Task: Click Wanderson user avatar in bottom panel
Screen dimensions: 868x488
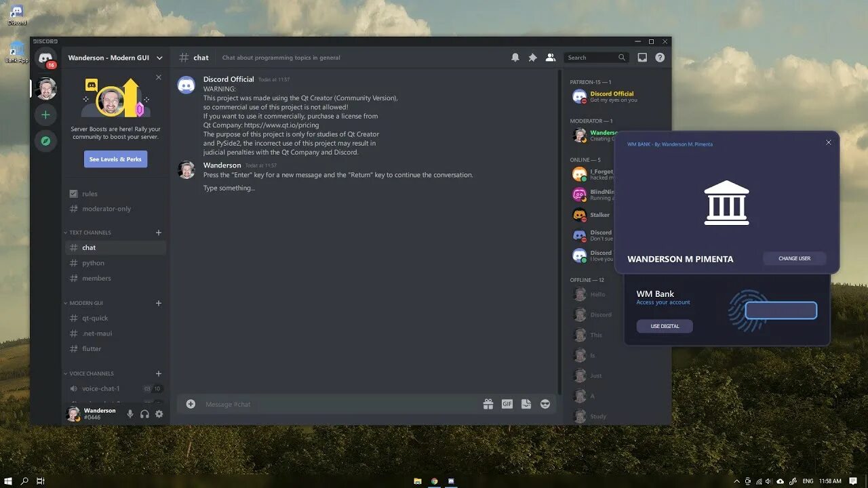Action: coord(73,413)
